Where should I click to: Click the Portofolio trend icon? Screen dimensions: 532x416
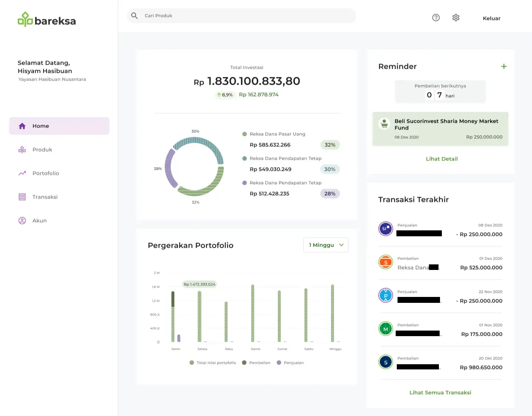[x=22, y=173]
